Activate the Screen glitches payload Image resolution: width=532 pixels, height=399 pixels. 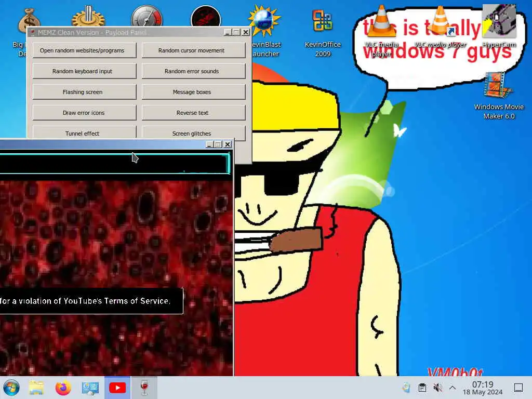(193, 134)
